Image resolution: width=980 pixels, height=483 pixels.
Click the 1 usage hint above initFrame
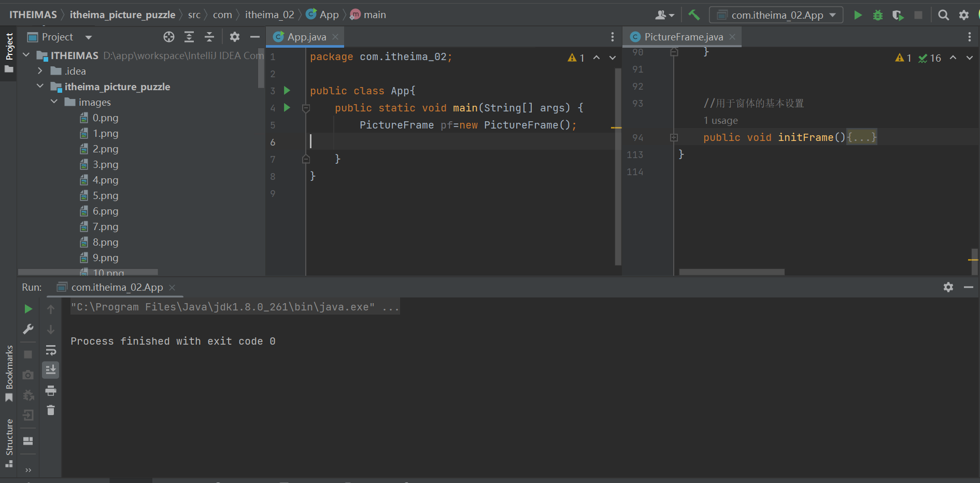[x=720, y=121]
